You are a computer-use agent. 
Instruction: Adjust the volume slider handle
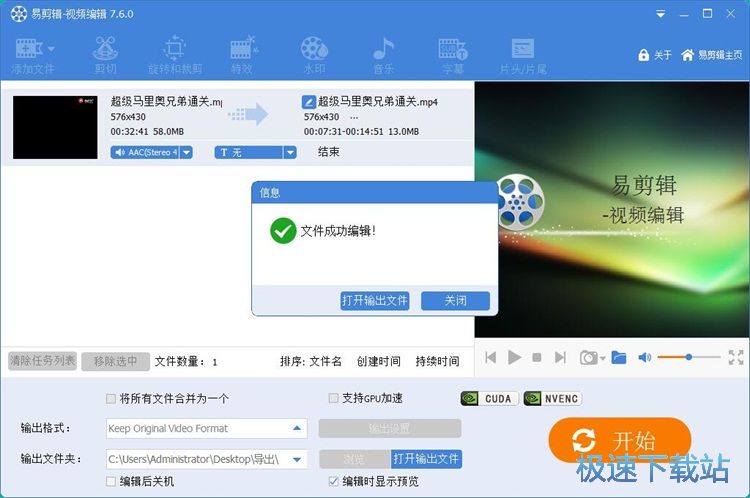(688, 357)
